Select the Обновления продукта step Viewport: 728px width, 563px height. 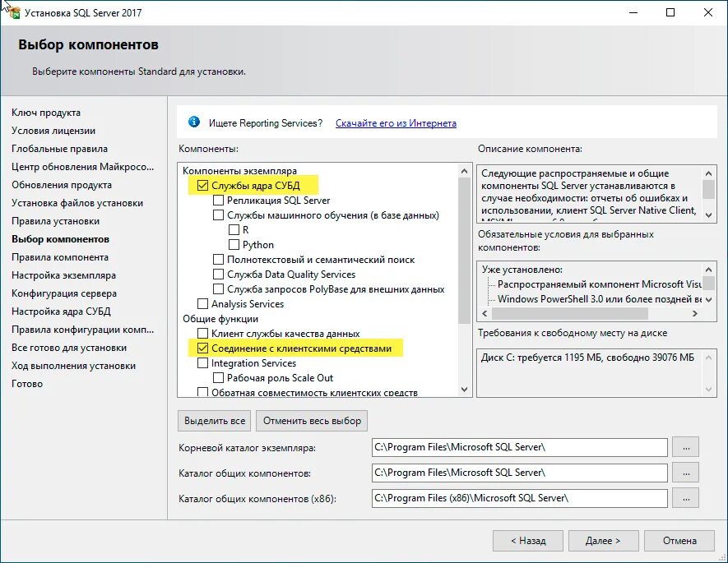62,185
